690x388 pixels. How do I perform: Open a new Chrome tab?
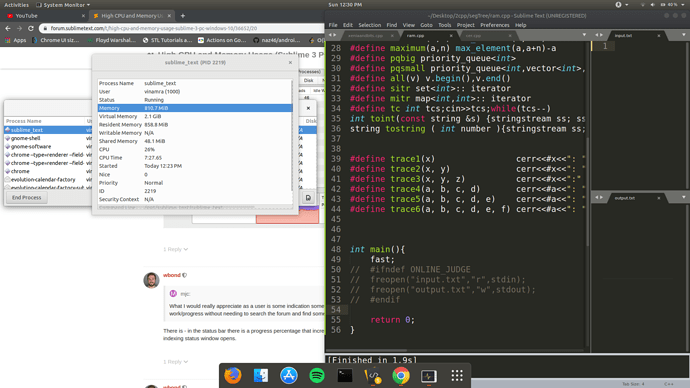pos(183,16)
